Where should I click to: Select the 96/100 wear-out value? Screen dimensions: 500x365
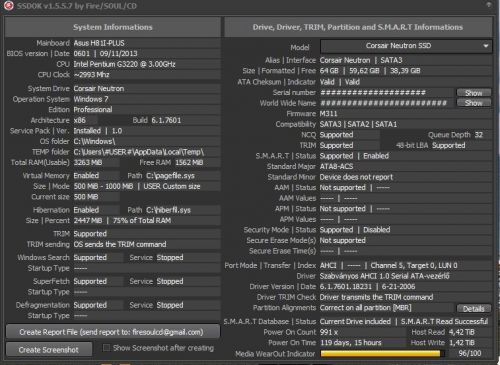coord(470,353)
